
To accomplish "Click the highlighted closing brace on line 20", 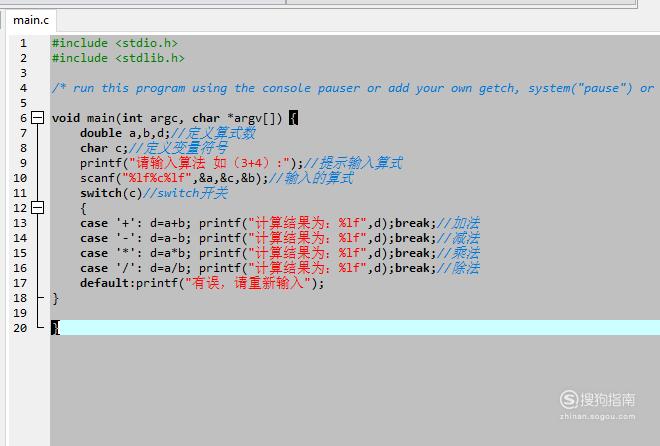I will 55,328.
